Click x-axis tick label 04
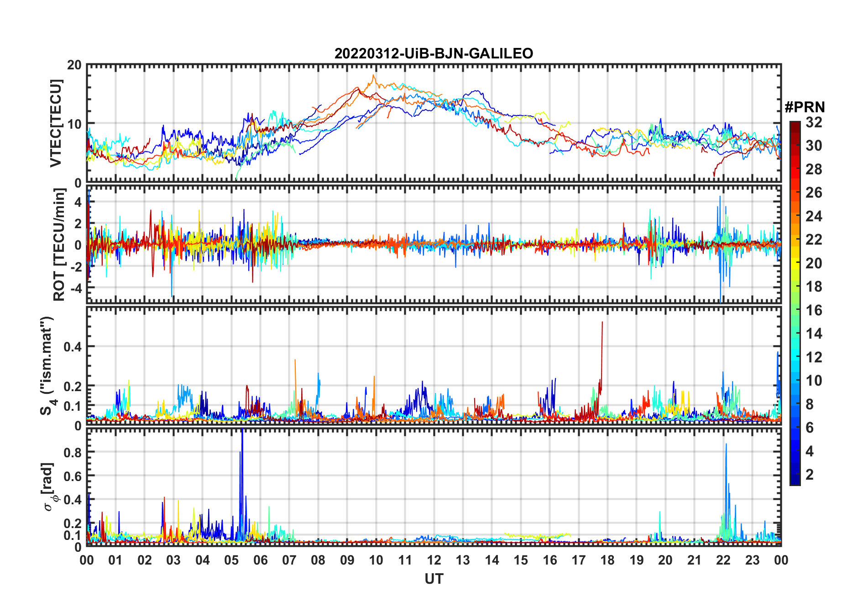 203,560
